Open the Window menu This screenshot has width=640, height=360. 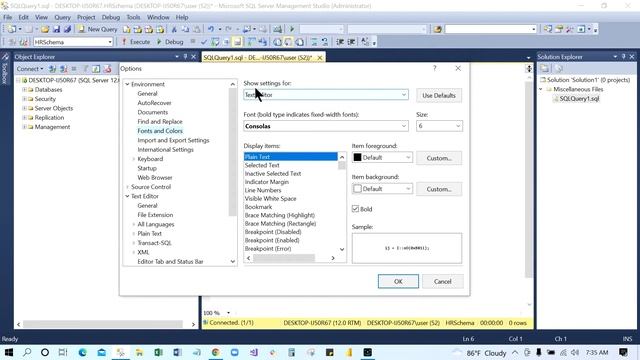tap(158, 17)
